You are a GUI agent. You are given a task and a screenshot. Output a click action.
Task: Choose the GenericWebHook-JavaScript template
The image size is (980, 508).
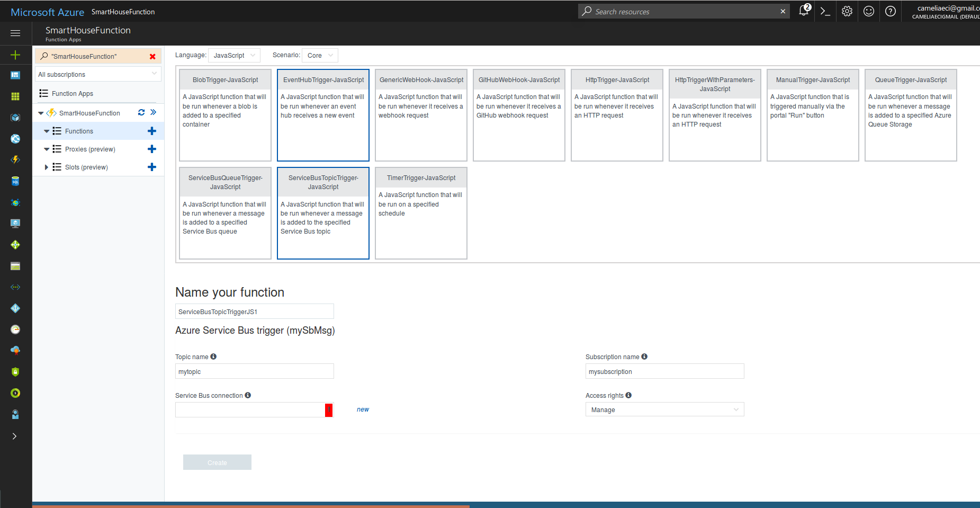421,115
